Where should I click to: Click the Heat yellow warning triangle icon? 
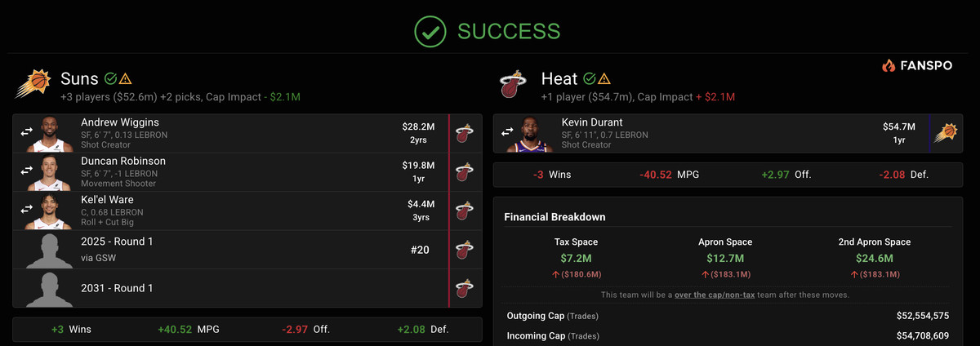[x=604, y=79]
